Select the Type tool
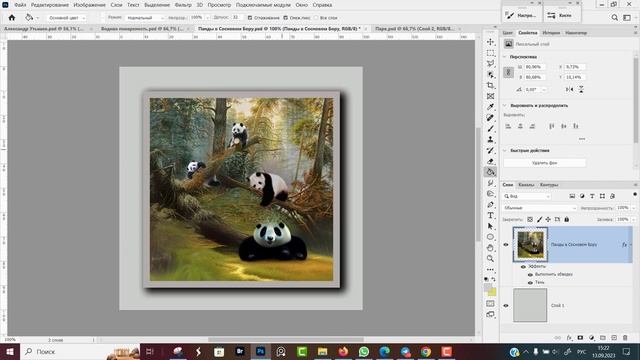The image size is (640, 360). click(x=490, y=216)
